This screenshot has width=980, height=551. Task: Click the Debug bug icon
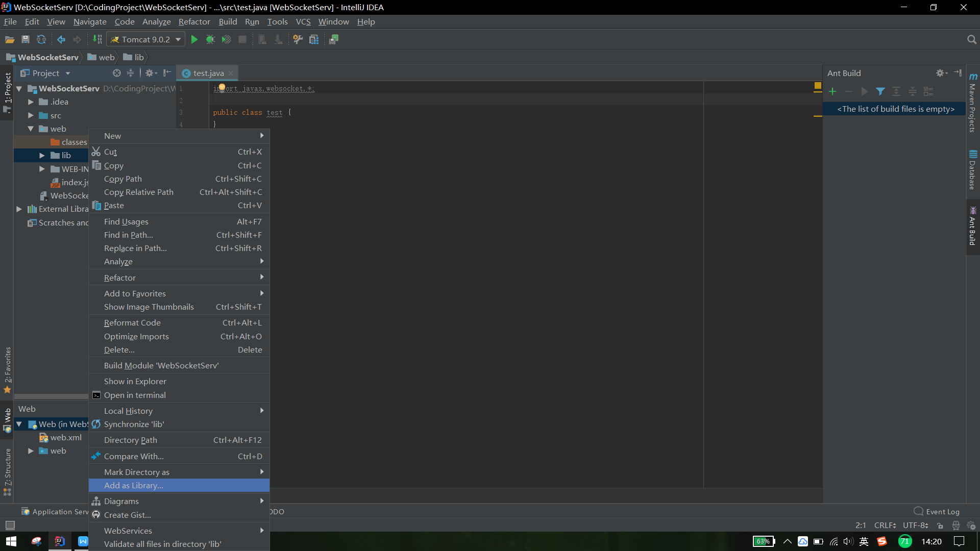pos(210,39)
